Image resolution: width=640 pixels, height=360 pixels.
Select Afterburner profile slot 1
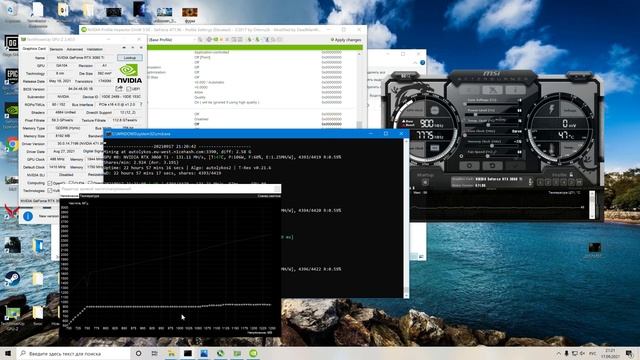[x=540, y=182]
